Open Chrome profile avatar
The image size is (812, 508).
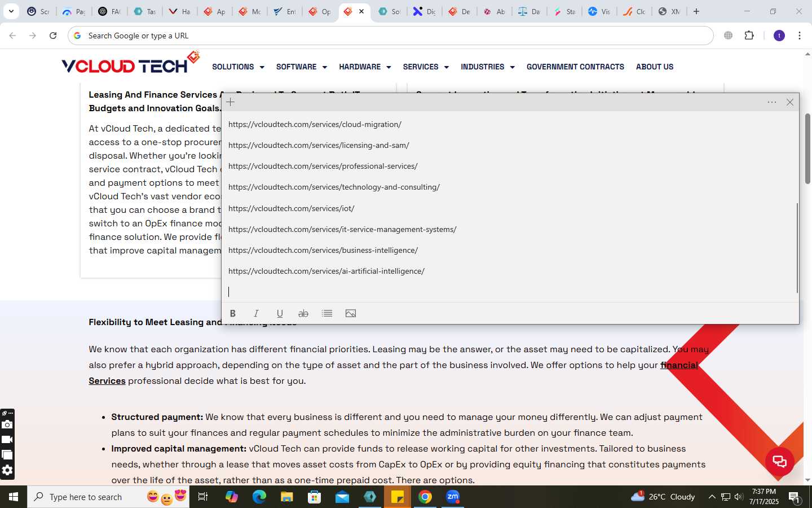point(779,36)
